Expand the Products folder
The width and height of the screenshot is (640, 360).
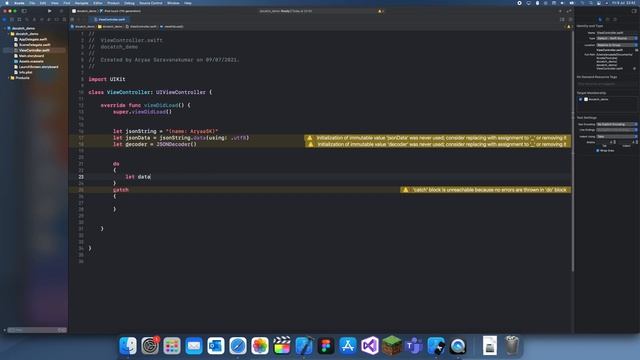pos(9,78)
